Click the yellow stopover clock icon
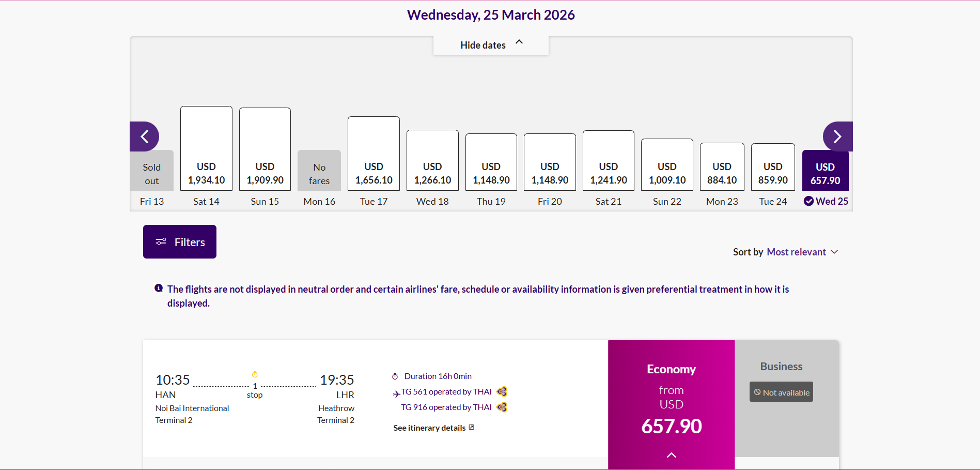The height and width of the screenshot is (470, 980). click(x=255, y=374)
